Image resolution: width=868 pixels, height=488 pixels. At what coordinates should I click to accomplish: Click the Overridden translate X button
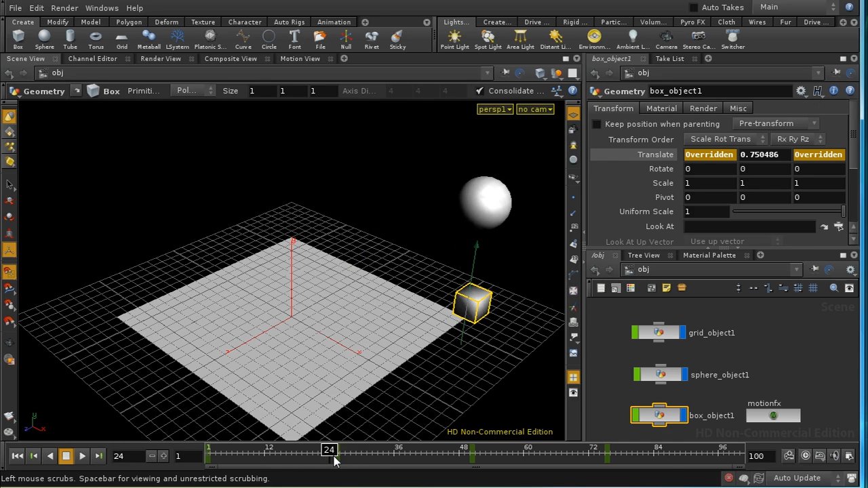click(x=709, y=155)
